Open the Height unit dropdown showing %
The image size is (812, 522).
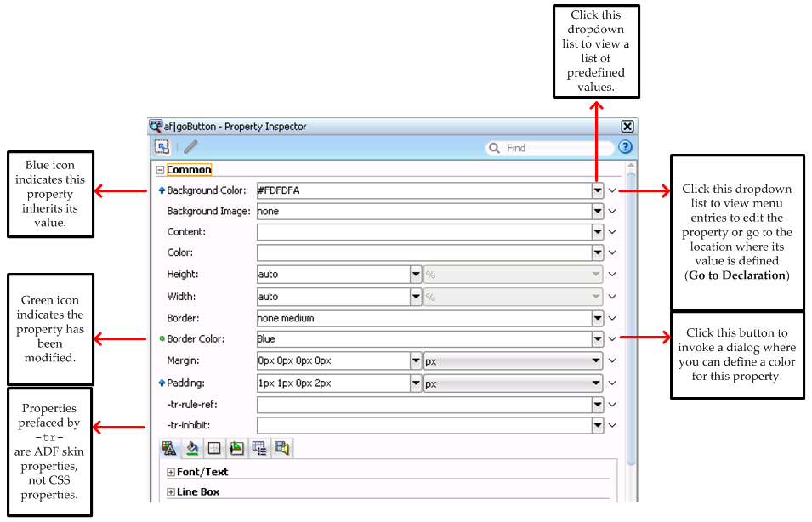pyautogui.click(x=596, y=274)
